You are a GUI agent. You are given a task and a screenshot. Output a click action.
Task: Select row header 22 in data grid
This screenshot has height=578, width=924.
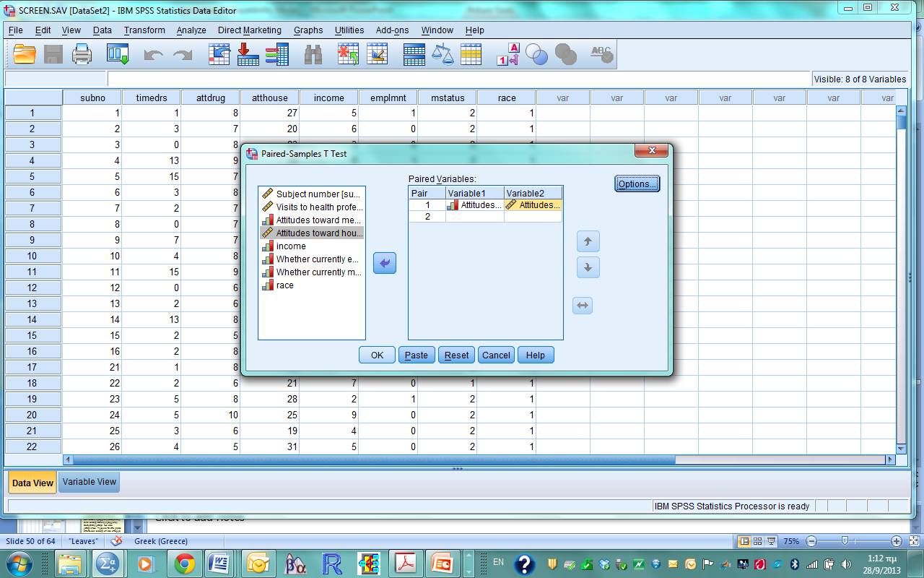click(x=32, y=447)
